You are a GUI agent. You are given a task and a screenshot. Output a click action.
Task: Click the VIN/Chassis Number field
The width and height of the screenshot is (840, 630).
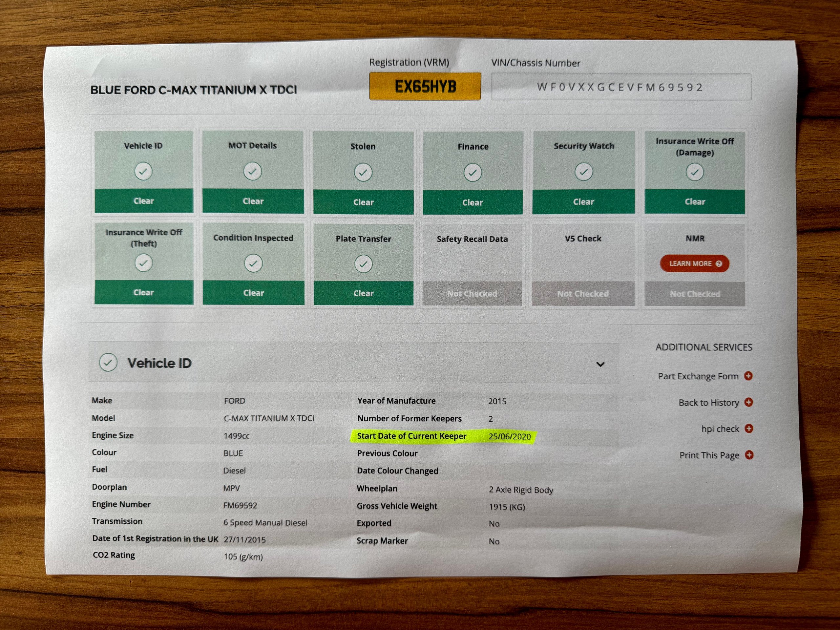coord(621,87)
